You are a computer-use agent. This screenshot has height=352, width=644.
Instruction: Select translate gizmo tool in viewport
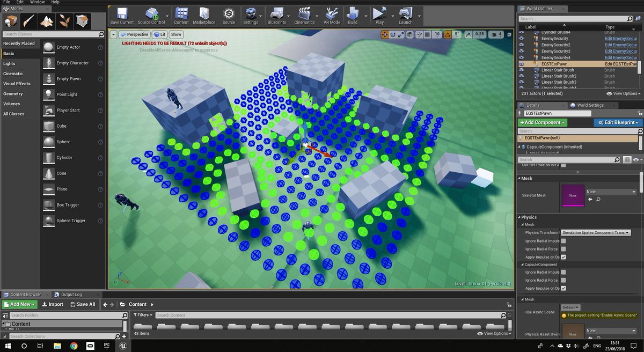pos(385,34)
